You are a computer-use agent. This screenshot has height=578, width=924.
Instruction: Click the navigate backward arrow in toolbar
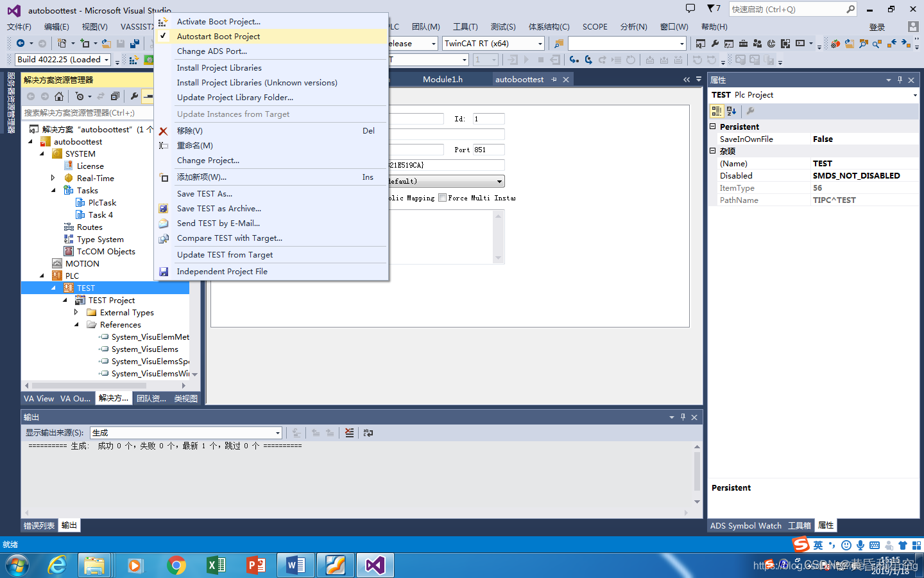pos(21,43)
